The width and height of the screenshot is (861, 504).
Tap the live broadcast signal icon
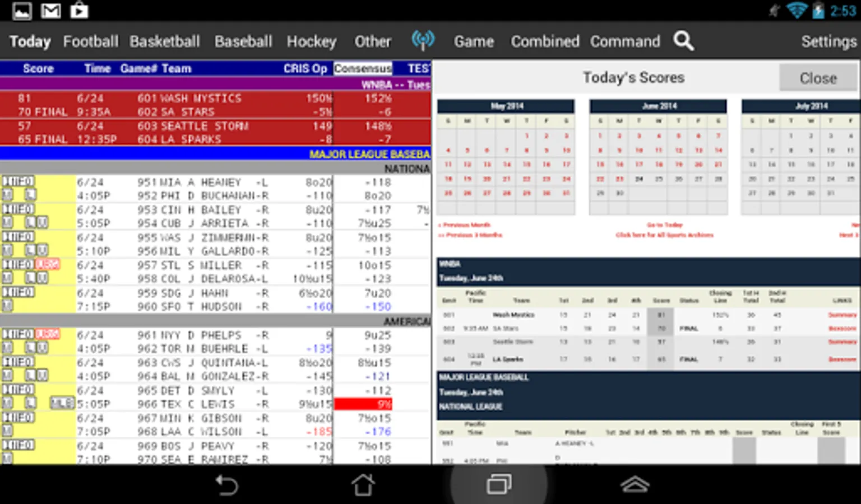423,40
